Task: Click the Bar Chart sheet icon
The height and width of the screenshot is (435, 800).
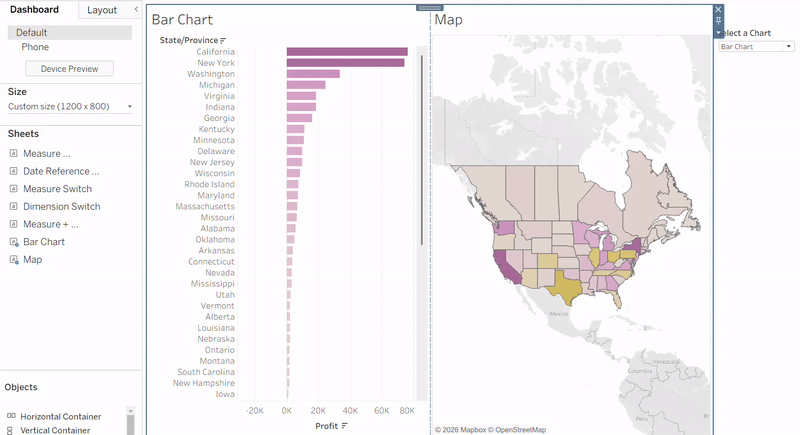Action: pyautogui.click(x=14, y=242)
